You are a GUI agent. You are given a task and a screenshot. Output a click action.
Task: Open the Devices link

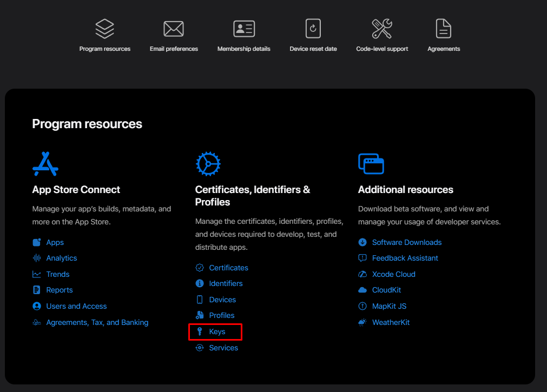point(222,300)
